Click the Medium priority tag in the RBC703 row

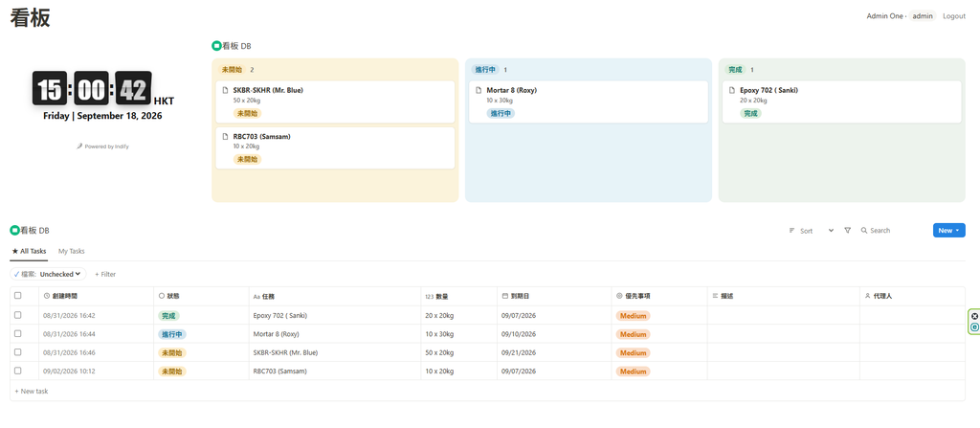point(634,372)
